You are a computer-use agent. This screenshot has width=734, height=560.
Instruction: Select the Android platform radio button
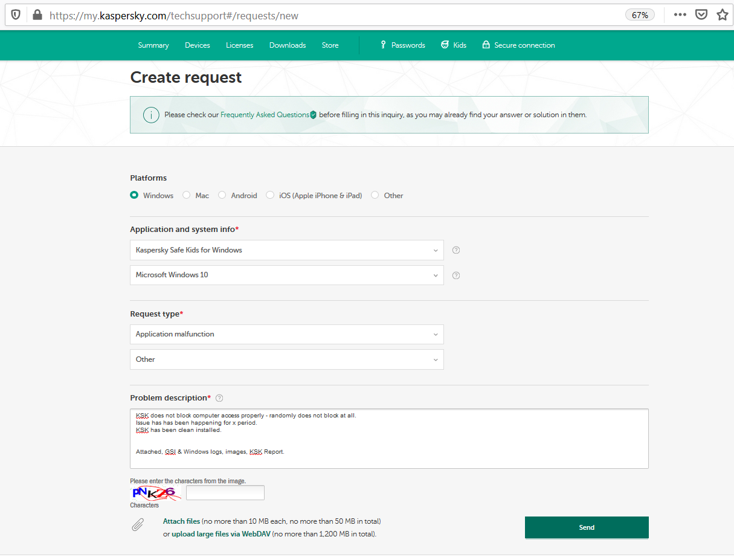pos(222,195)
